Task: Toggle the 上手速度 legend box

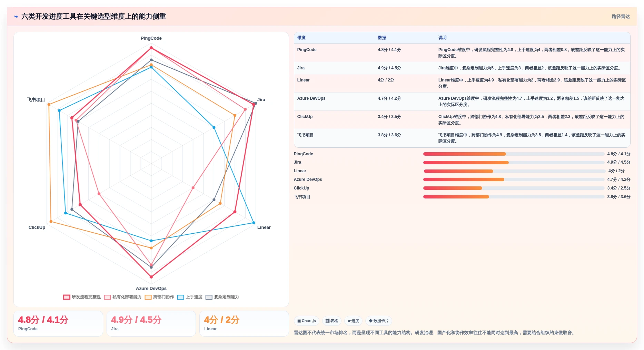Action: click(181, 297)
